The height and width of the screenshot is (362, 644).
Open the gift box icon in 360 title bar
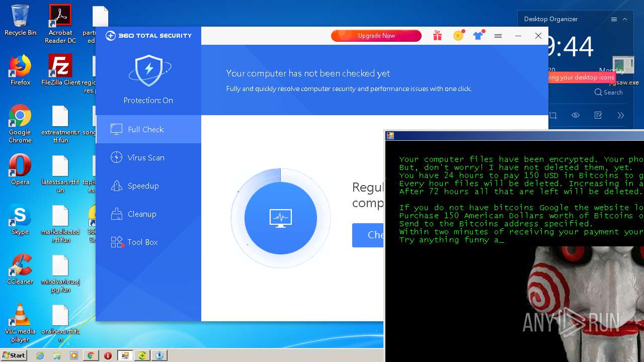coord(437,36)
